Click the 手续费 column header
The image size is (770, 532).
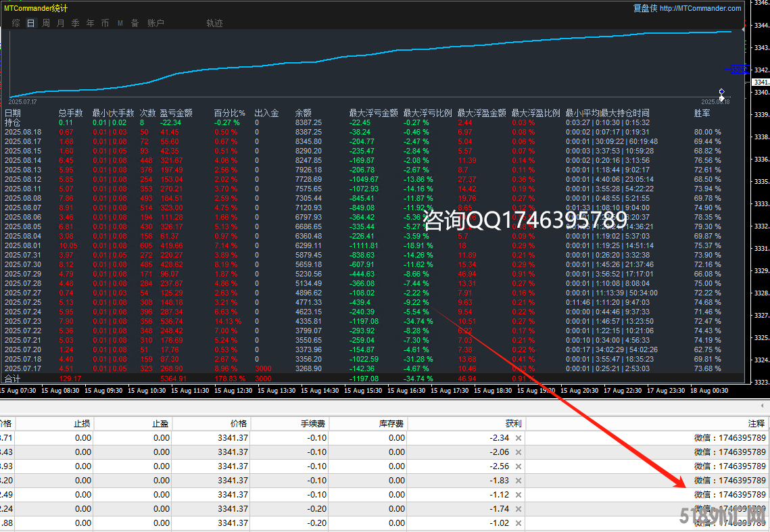point(313,423)
